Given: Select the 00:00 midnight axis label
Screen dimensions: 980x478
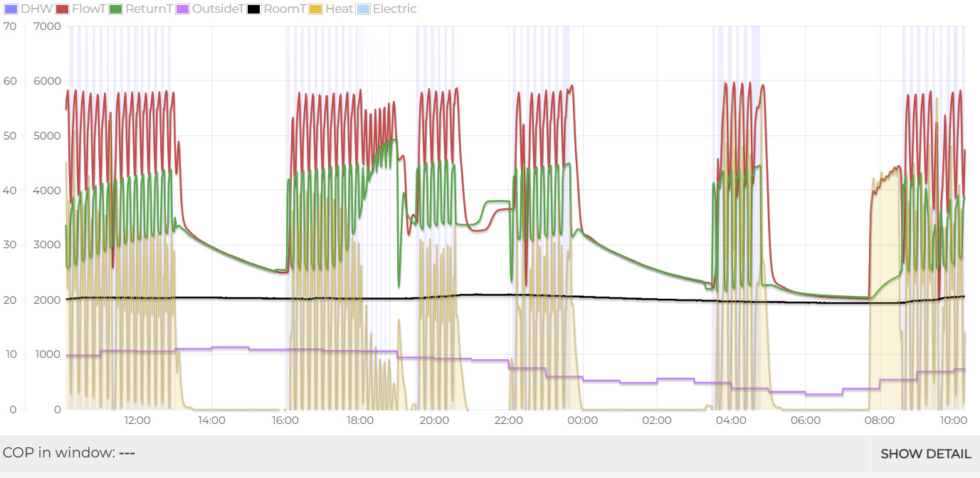Looking at the screenshot, I should pyautogui.click(x=583, y=420).
